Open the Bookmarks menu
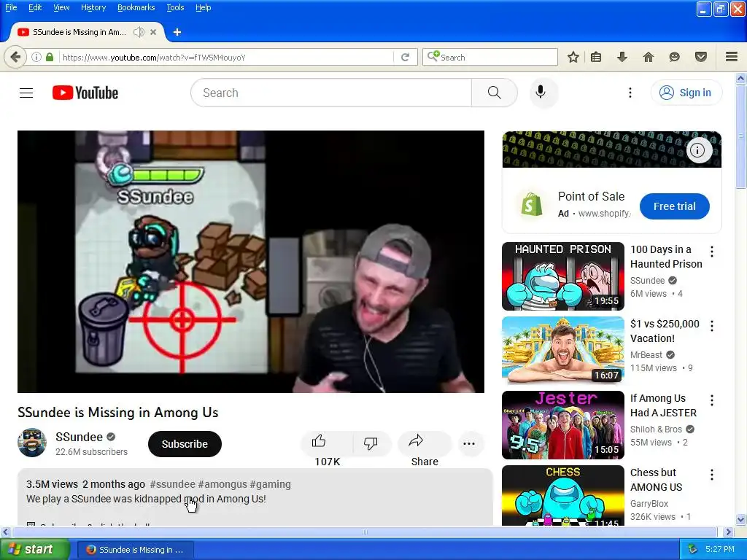Screen dimensions: 747x560 click(136, 7)
